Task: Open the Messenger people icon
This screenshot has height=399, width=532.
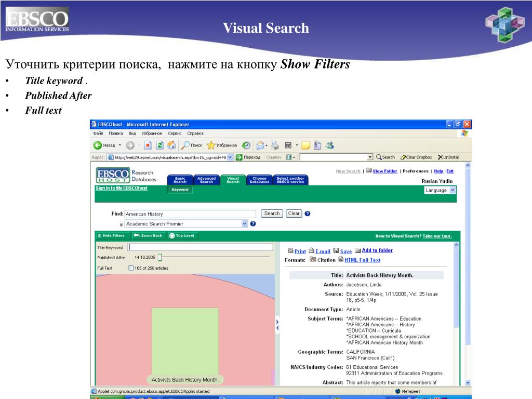Action: point(330,145)
